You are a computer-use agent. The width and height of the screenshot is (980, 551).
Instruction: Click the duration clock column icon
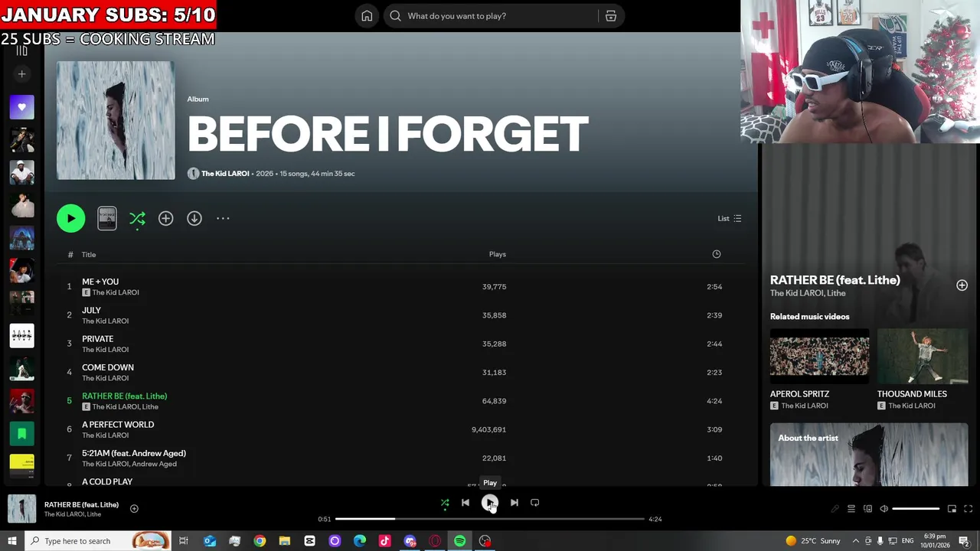coord(717,254)
